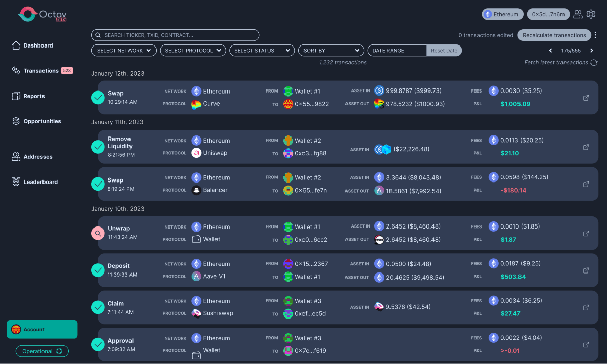607x364 pixels.
Task: Click the January 11th, 2023 date header
Action: (x=117, y=122)
